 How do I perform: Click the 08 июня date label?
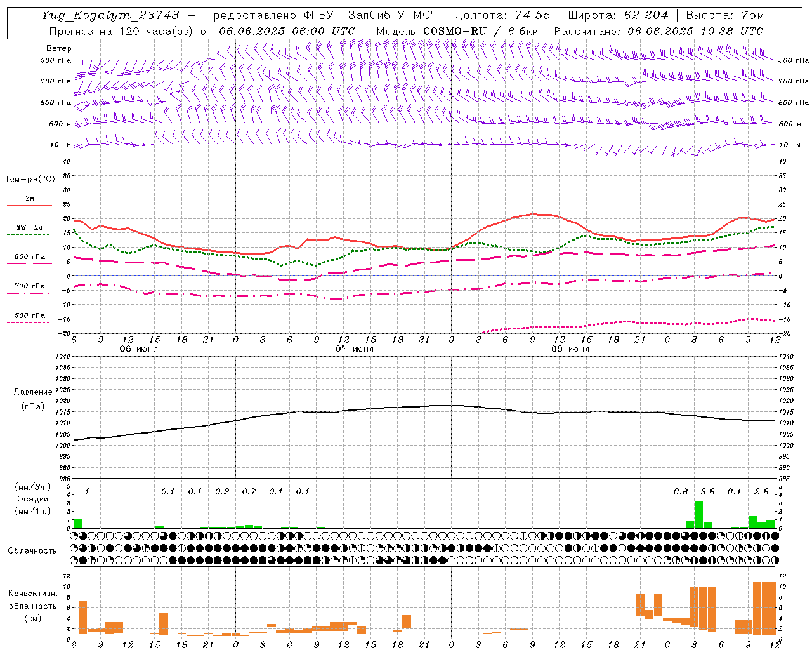pos(570,349)
